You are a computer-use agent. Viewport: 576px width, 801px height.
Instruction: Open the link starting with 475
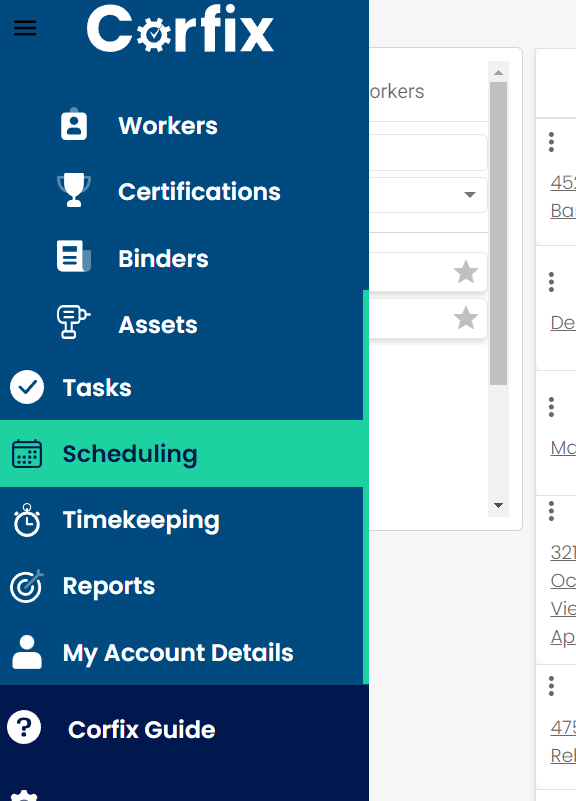click(563, 741)
